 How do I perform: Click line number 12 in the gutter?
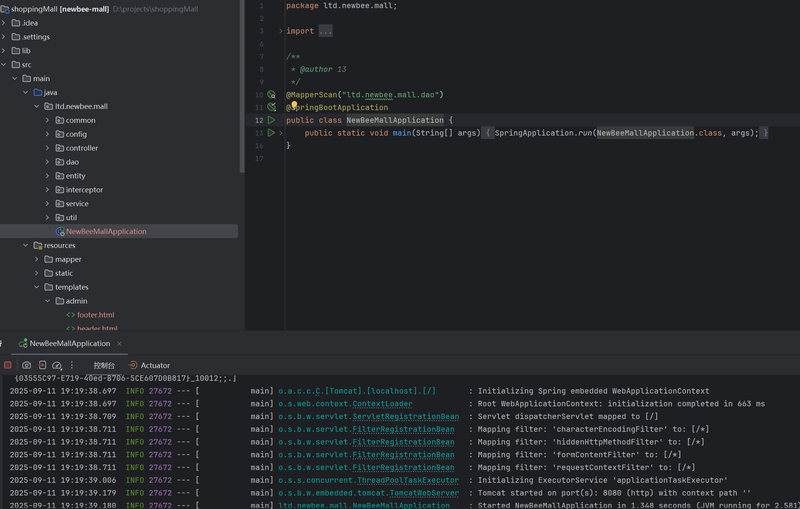pos(259,120)
